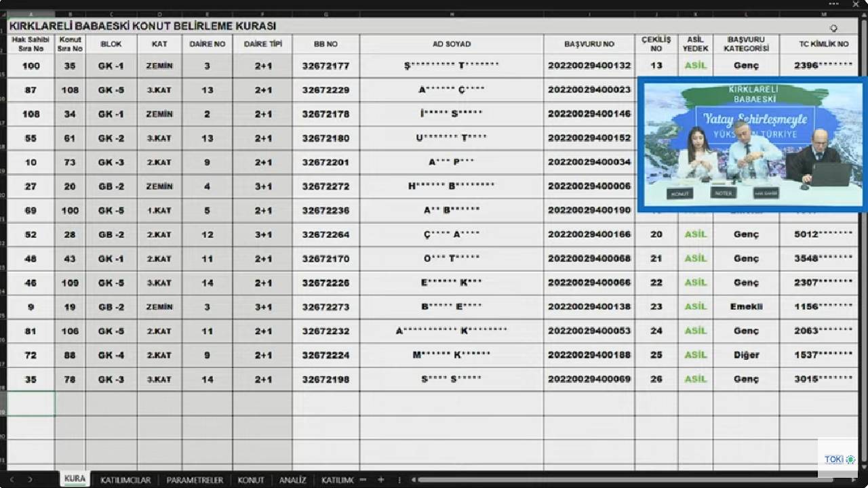Select BB NO cell 32672201

[326, 163]
